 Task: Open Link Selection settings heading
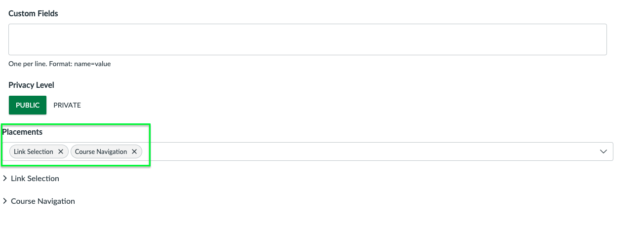coord(35,179)
